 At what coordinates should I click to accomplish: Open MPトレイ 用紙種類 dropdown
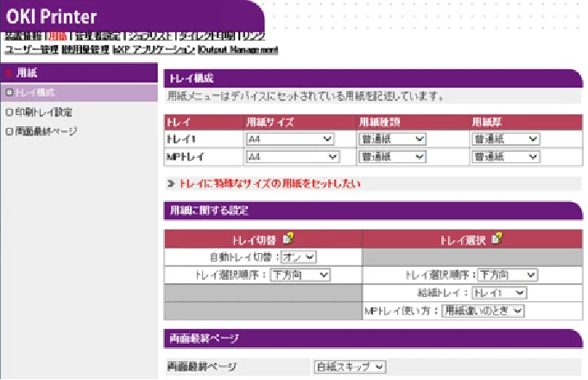click(392, 157)
